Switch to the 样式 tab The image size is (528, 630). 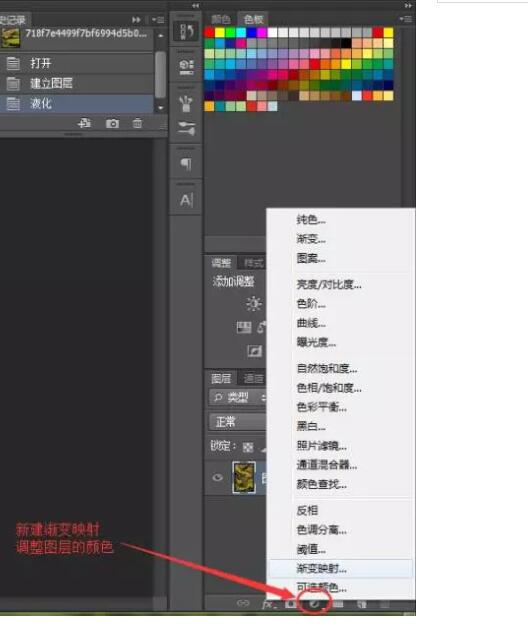tap(254, 263)
